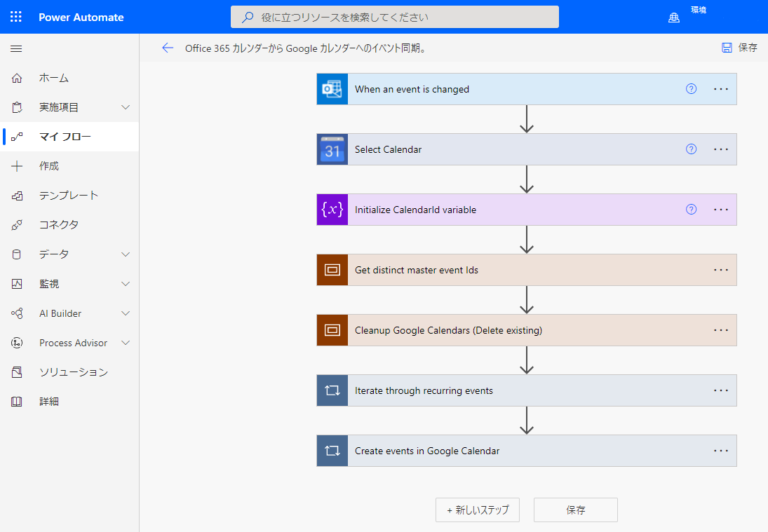Expand the 実施項目 chevron

coord(126,107)
